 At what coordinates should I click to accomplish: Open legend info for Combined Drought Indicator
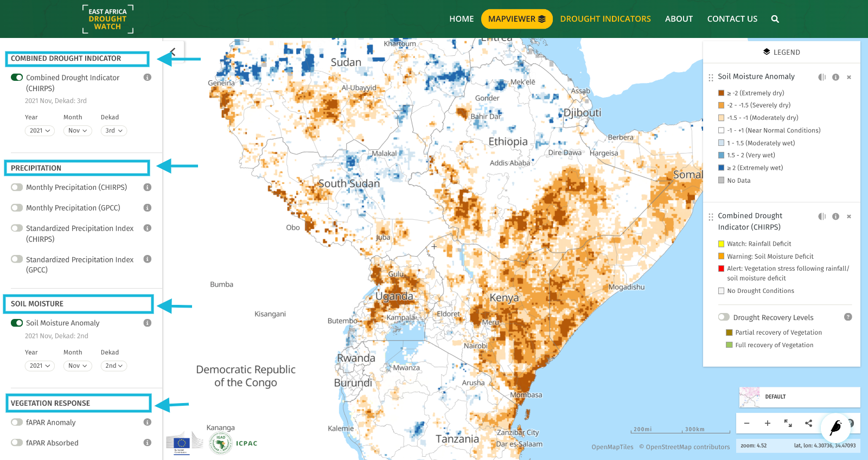835,216
